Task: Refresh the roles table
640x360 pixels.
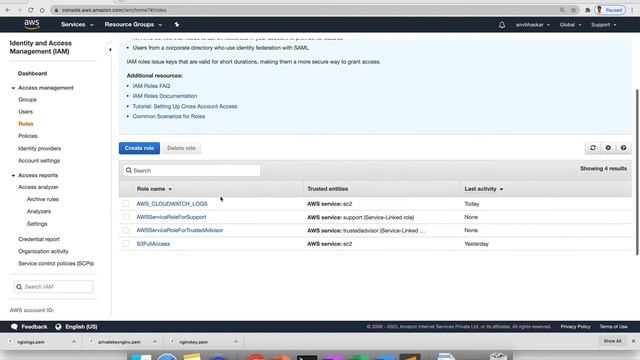Action: click(593, 148)
